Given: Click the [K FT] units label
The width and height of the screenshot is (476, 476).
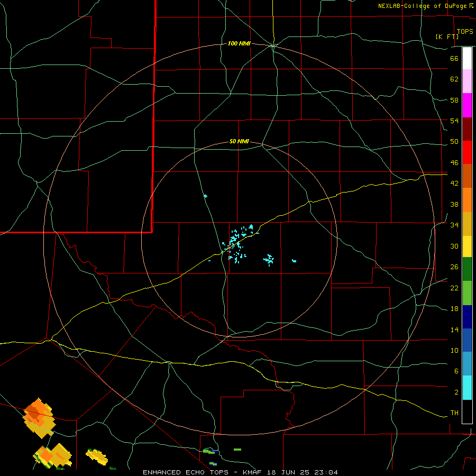Looking at the screenshot, I should tap(447, 36).
